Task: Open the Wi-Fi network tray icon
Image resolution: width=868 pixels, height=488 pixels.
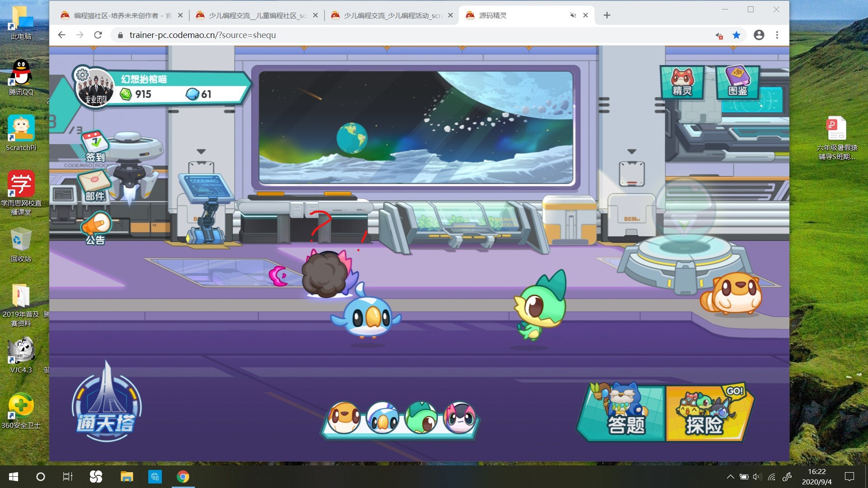Action: pos(772,477)
